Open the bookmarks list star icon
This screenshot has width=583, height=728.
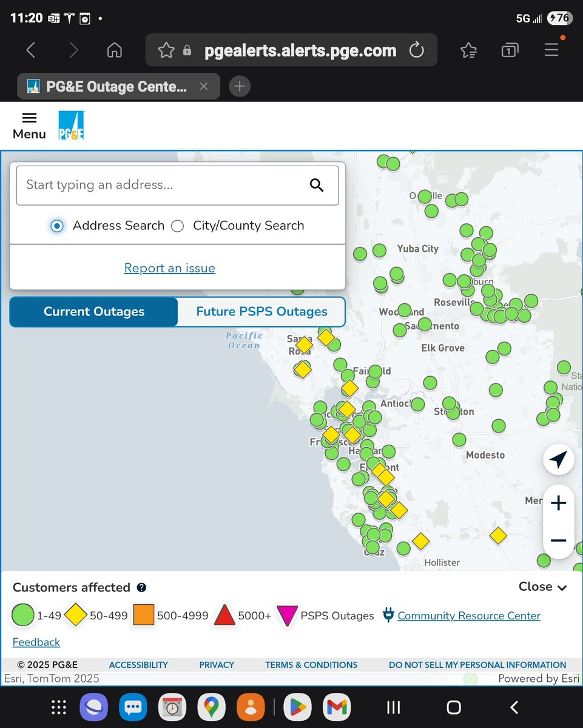[x=468, y=50]
